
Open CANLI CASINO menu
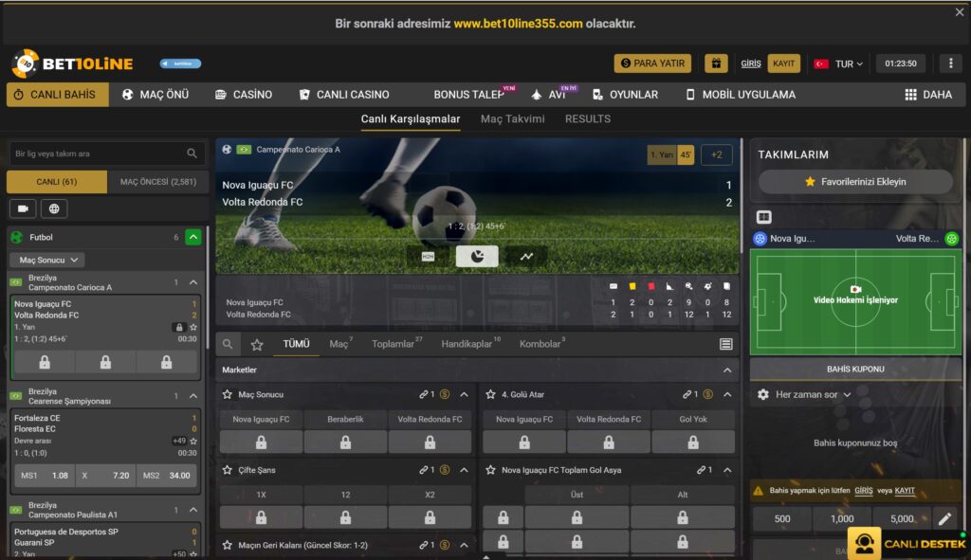[344, 95]
